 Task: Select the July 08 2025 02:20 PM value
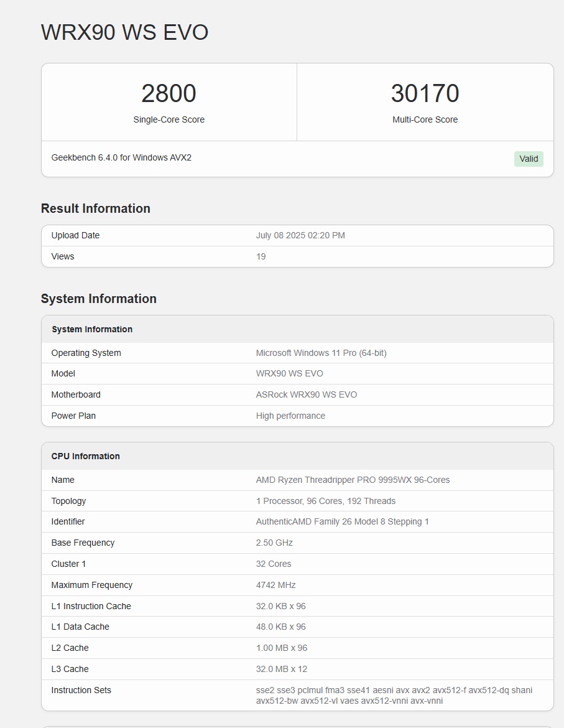pyautogui.click(x=300, y=235)
